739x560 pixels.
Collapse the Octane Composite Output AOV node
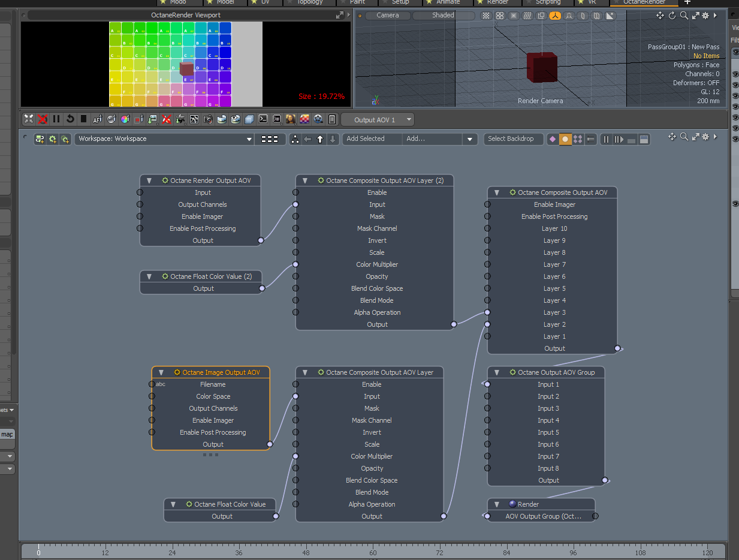click(496, 192)
